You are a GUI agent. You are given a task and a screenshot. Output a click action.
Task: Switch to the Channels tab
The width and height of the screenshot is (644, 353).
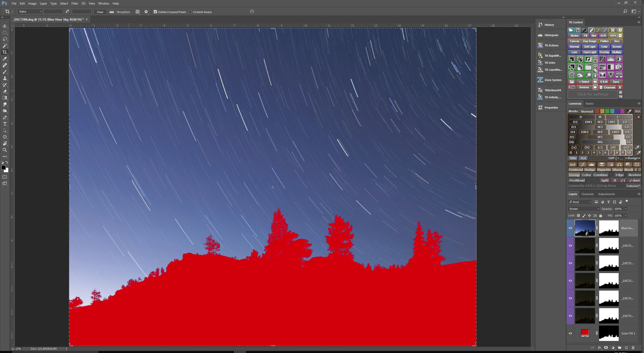[587, 194]
